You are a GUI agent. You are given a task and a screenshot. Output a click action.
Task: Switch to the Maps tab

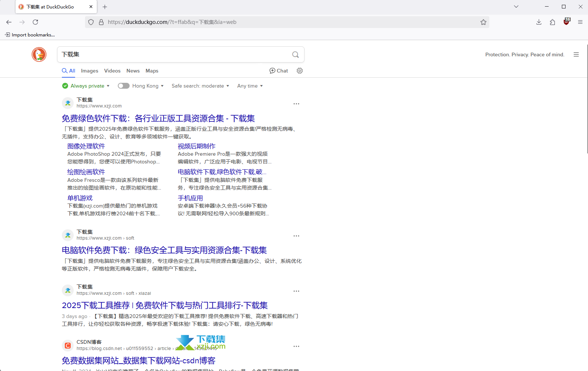click(x=152, y=71)
